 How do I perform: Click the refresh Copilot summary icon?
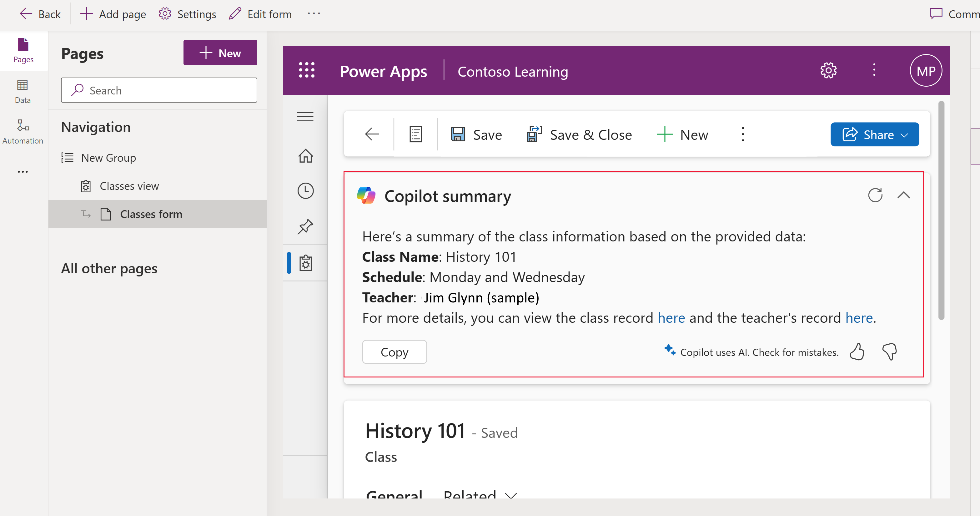coord(876,195)
